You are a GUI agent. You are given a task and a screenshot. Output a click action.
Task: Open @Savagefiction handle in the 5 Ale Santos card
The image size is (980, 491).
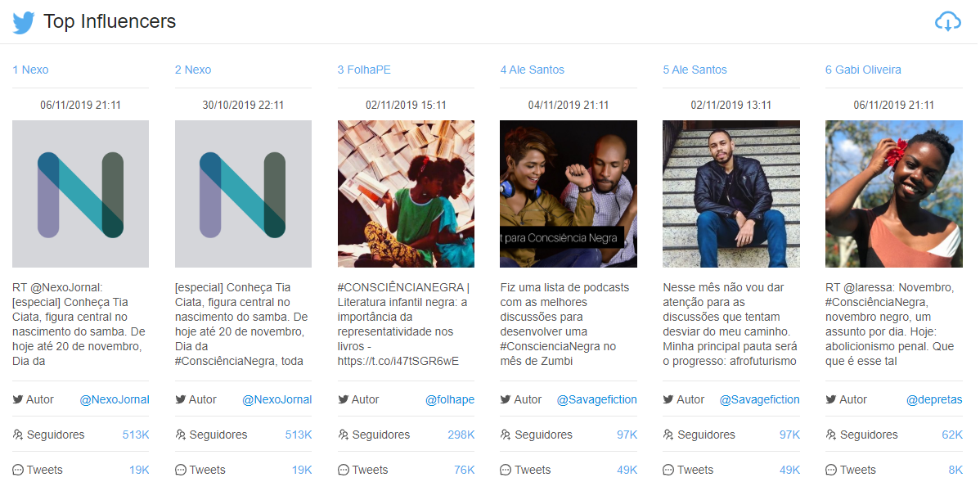(759, 399)
